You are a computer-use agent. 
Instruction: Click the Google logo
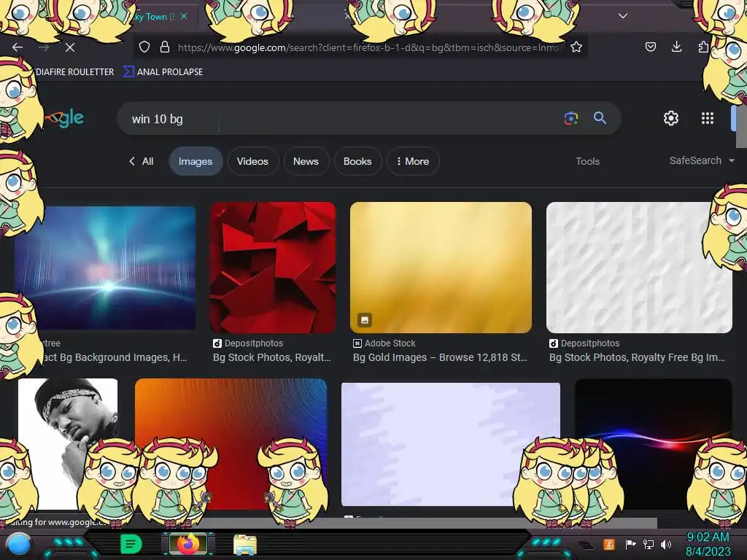pos(65,117)
